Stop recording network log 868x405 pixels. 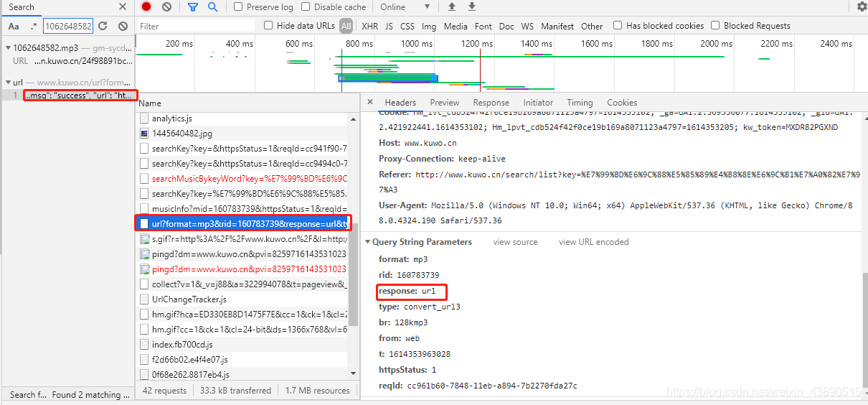click(x=146, y=6)
